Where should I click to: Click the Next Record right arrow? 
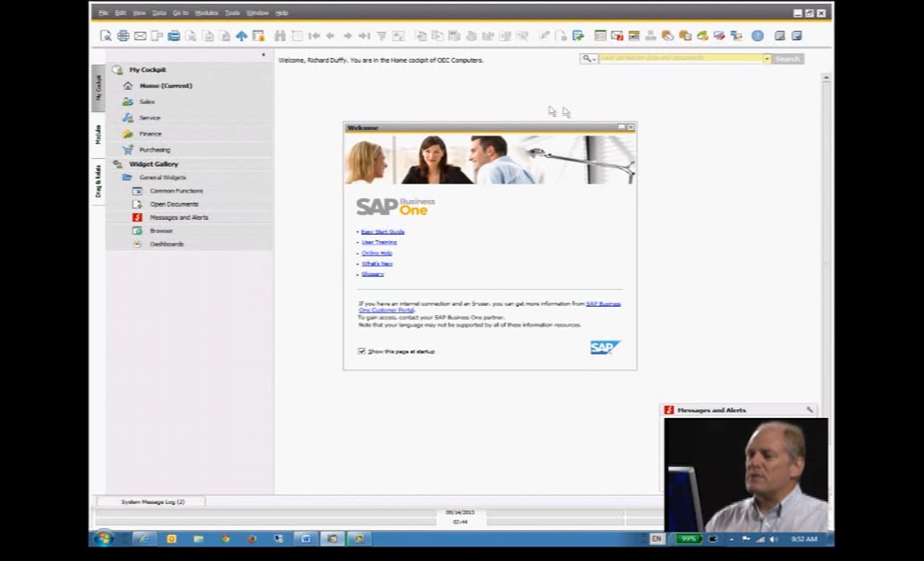click(347, 35)
